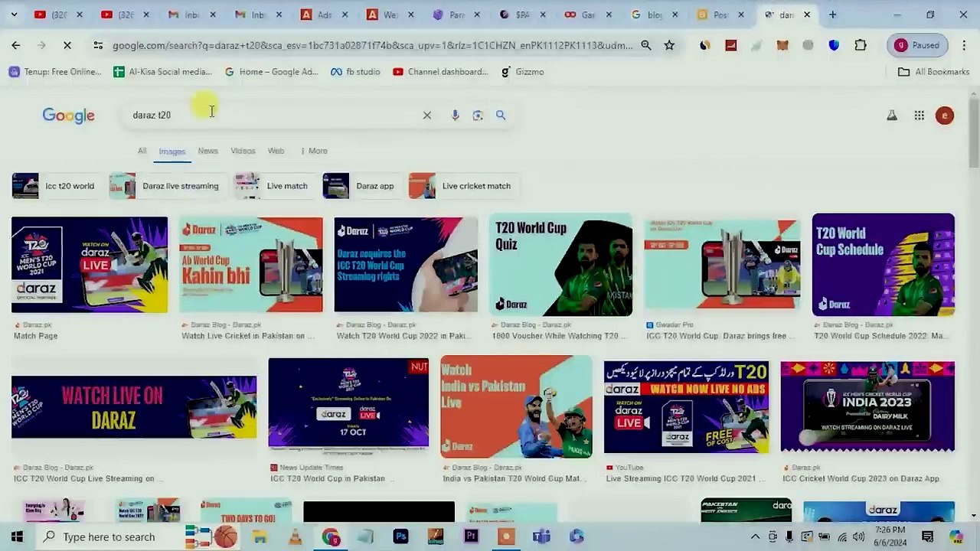Open the Windows Start menu
Screen dimensions: 980x551
[x=17, y=536]
